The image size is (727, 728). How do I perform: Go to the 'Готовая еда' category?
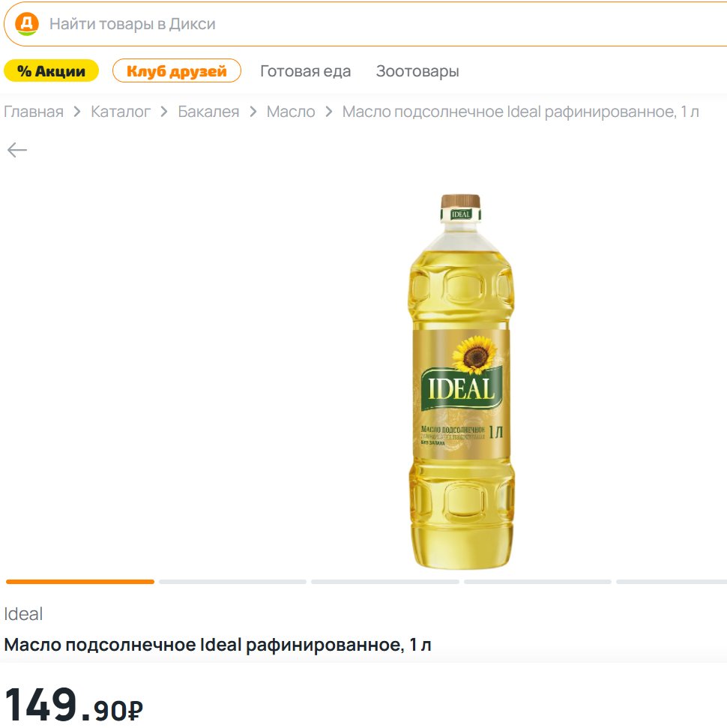(305, 71)
